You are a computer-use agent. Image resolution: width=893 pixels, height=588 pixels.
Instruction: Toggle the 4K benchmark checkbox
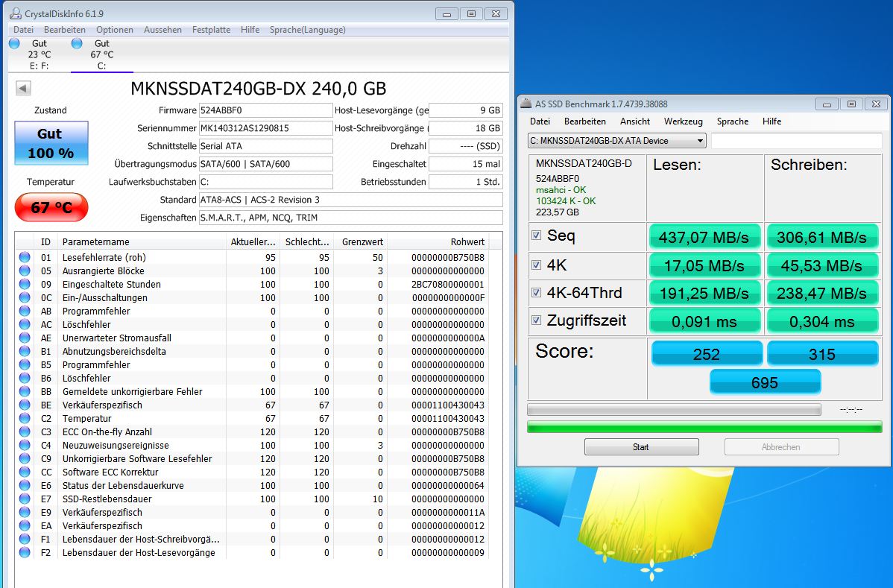536,265
